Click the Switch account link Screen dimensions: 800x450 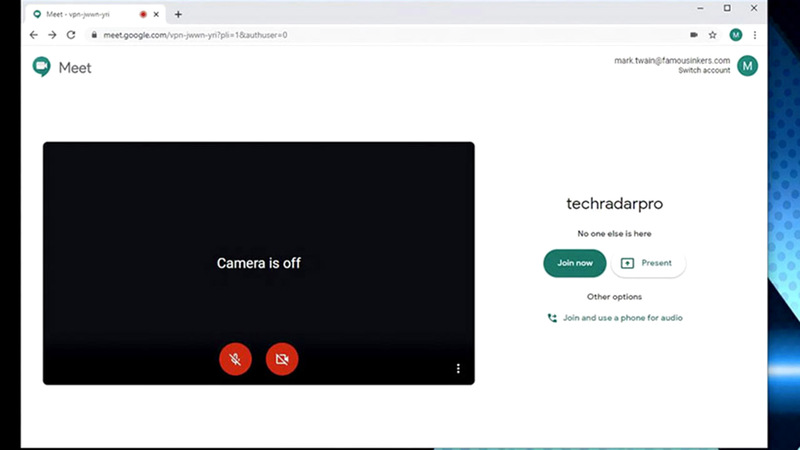coord(704,71)
